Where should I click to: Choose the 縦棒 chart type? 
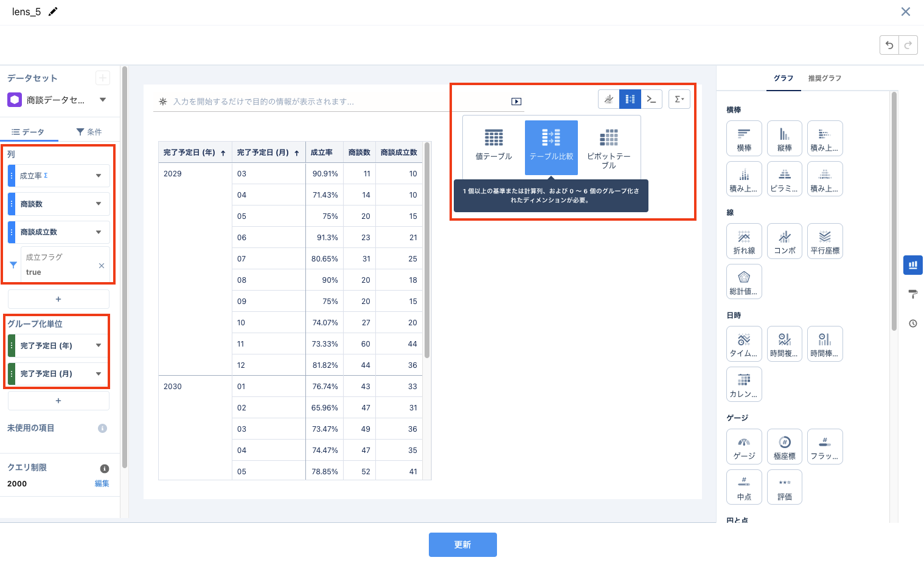tap(785, 139)
